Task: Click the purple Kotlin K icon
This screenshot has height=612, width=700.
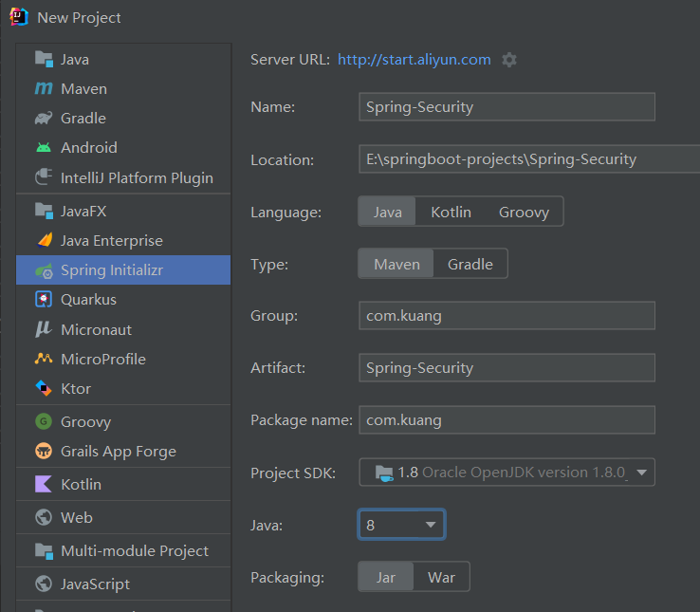Action: coord(44,484)
